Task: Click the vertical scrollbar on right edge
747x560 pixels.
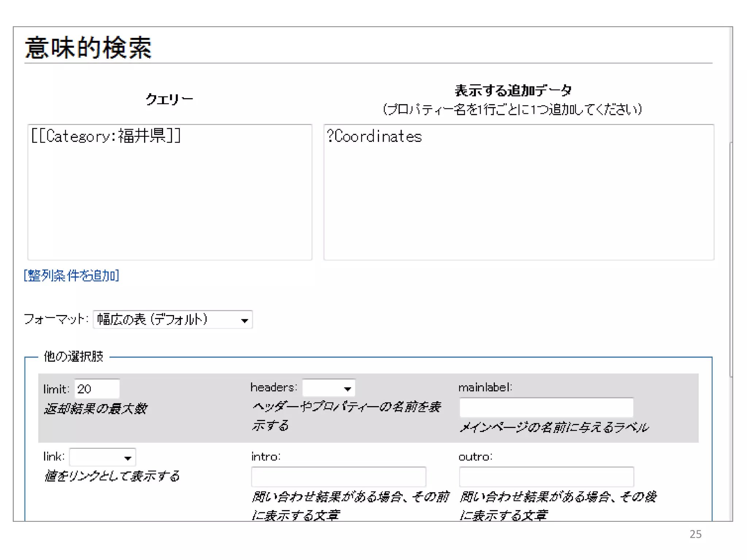Action: (731, 259)
